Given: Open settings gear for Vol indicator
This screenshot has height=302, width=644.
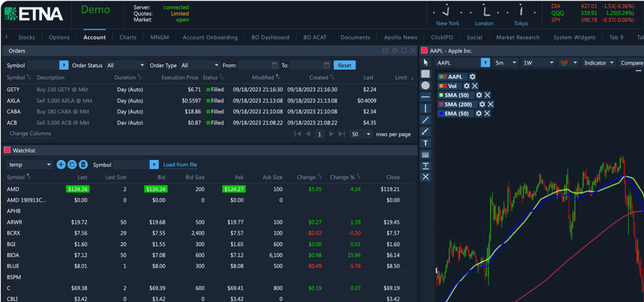Looking at the screenshot, I should point(467,86).
